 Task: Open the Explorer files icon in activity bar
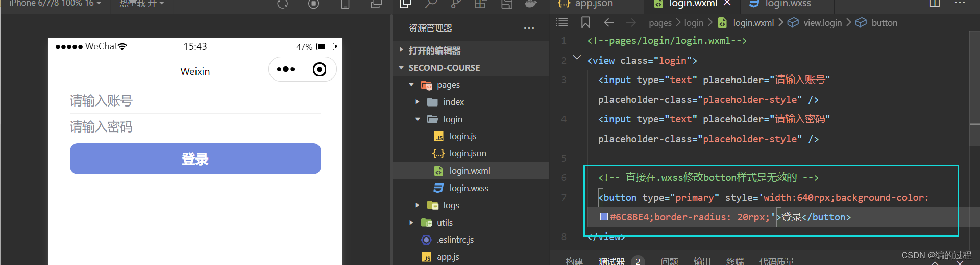pyautogui.click(x=406, y=4)
